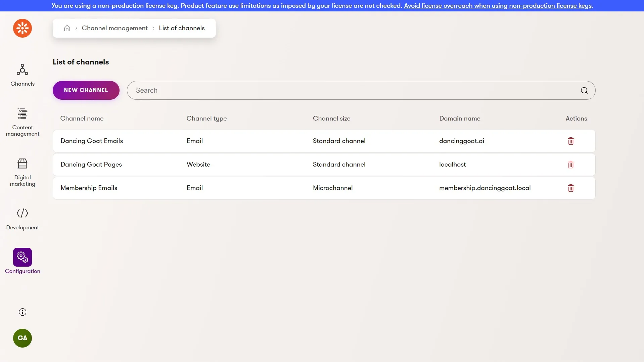
Task: Click the Microchannel size cell
Action: click(333, 188)
